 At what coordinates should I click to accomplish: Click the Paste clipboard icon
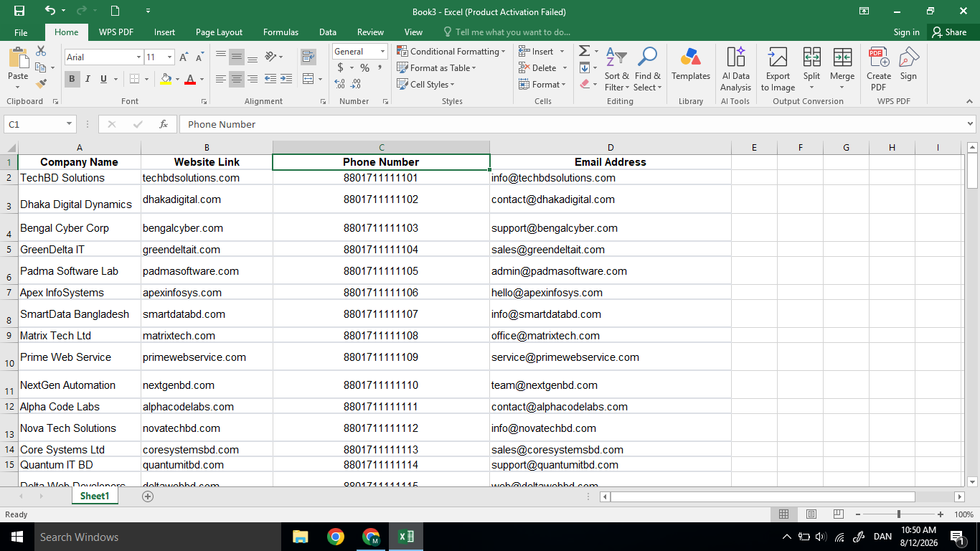[x=18, y=59]
